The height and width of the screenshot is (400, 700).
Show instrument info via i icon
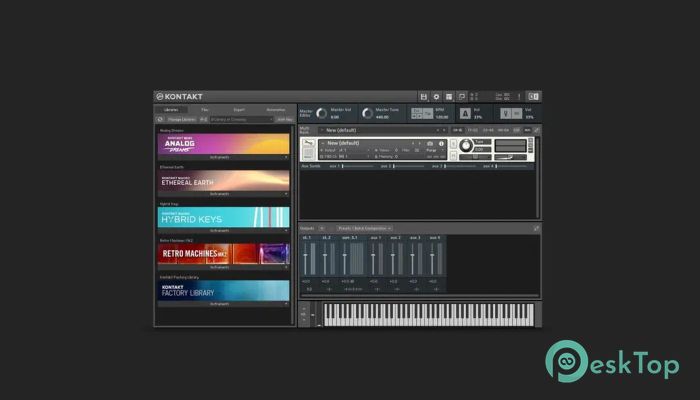441,143
